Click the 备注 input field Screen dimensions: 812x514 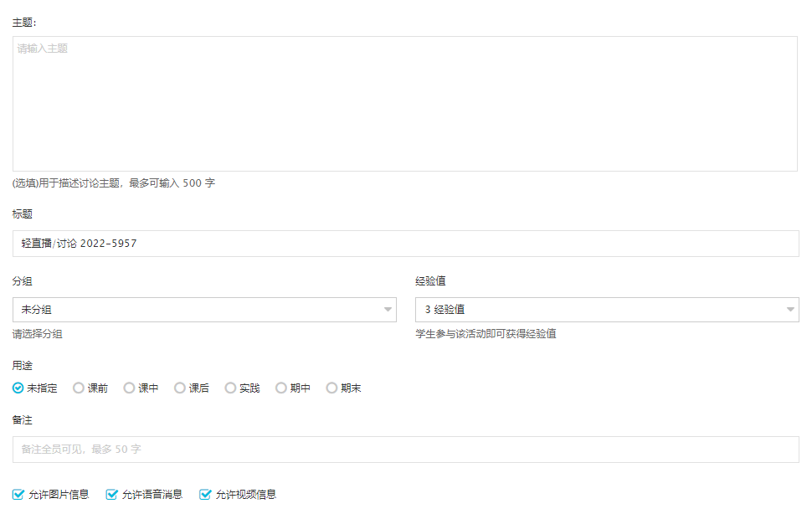tap(405, 450)
